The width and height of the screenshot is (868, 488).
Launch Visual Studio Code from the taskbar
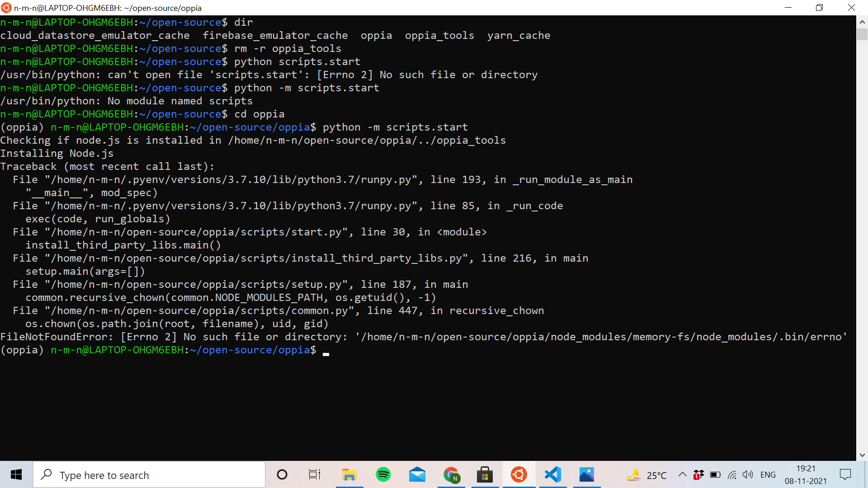tap(553, 474)
